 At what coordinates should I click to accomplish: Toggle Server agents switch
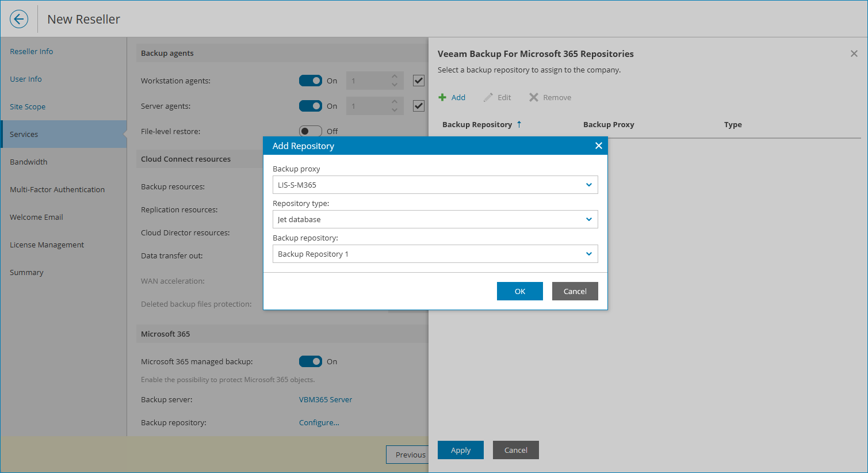coord(311,106)
